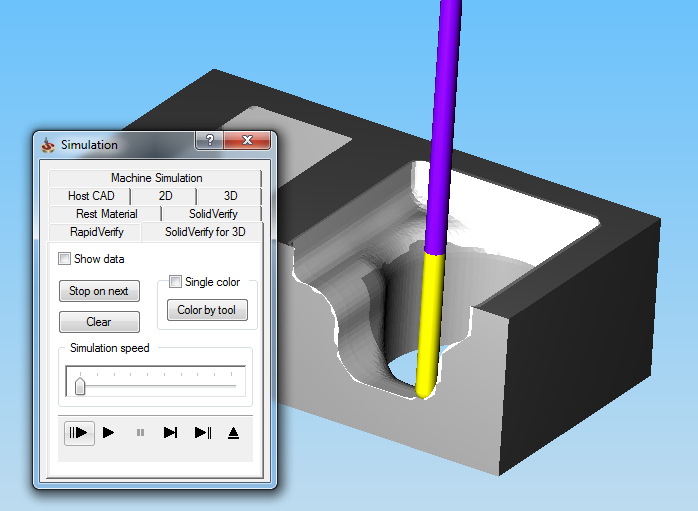Screen dimensions: 698x511
Task: Select the 3D tab
Action: [x=230, y=196]
